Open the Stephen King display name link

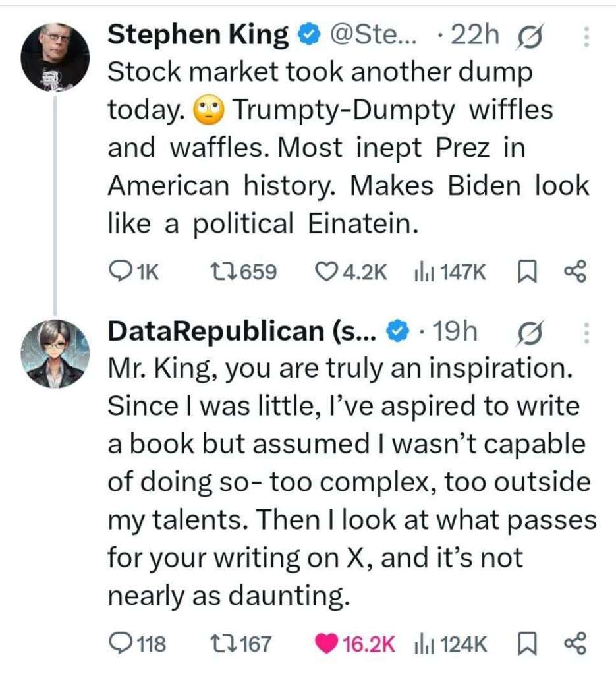coord(197,35)
